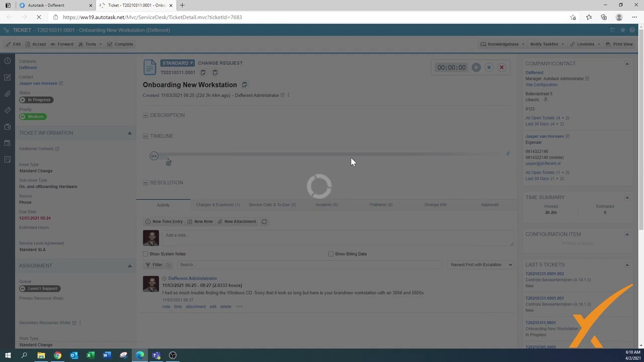
Task: Enable Show System Notes checkbox
Action: [145, 254]
